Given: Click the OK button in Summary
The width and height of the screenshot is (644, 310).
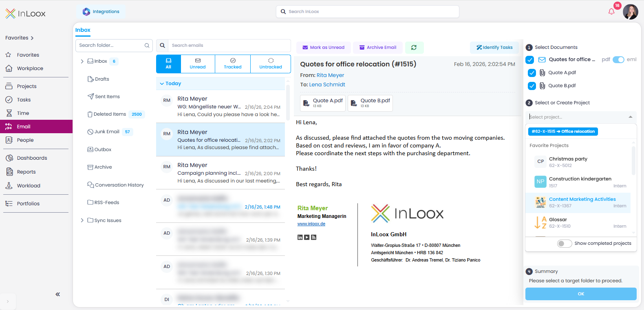Looking at the screenshot, I should point(581,294).
